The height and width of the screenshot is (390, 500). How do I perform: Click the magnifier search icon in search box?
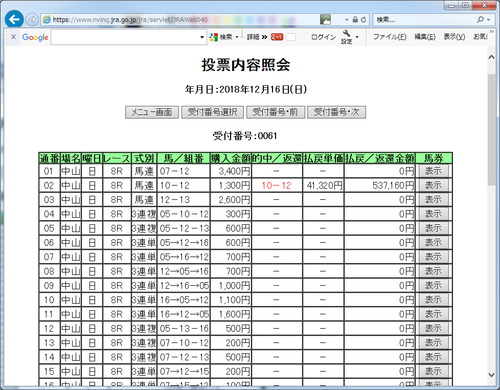coord(480,20)
